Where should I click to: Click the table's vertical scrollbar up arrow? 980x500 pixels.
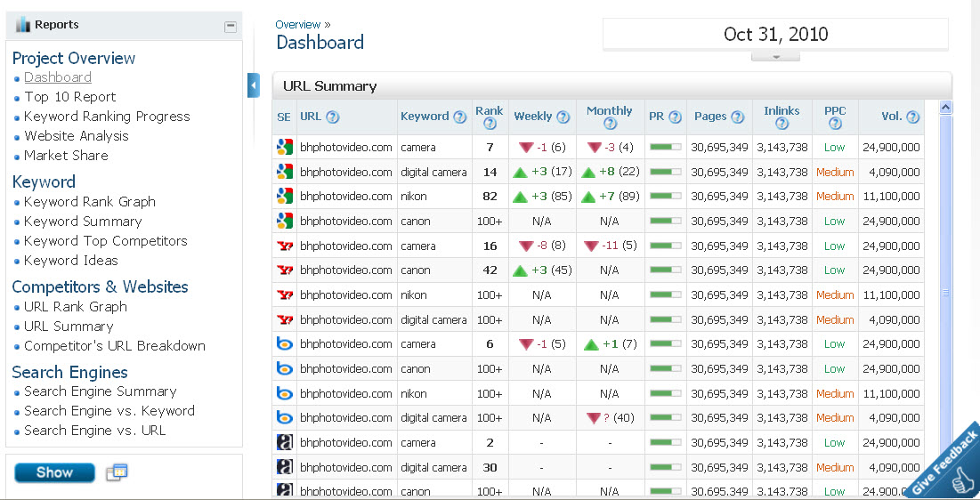(946, 108)
